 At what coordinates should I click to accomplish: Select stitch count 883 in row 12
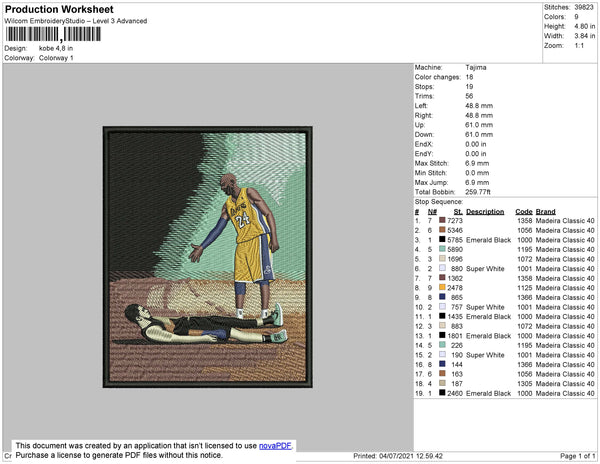coord(457,326)
